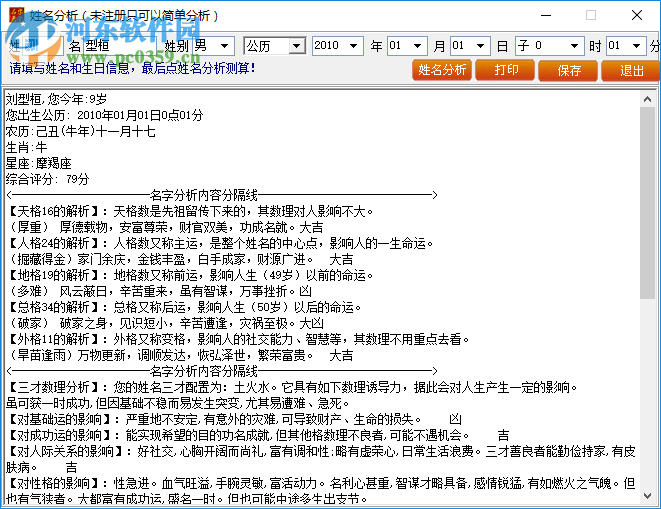
Task: Click the (旱苗逢雨) 万物更新 line
Action: pyautogui.click(x=180, y=355)
